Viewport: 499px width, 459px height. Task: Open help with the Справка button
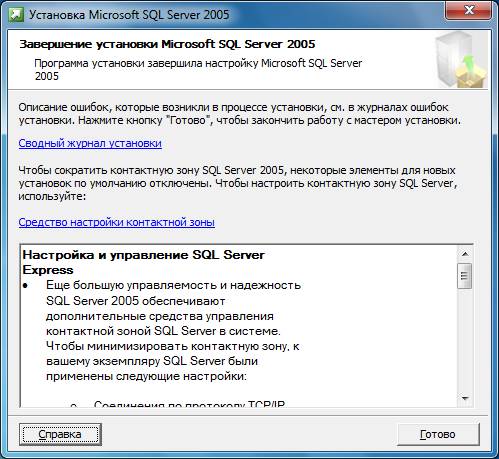click(x=60, y=434)
